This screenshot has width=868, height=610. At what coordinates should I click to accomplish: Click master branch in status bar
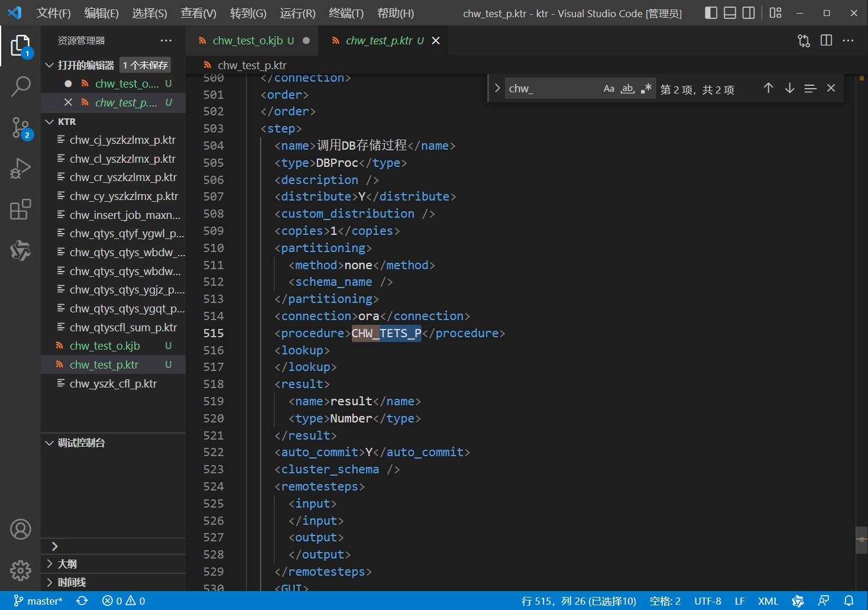click(38, 601)
